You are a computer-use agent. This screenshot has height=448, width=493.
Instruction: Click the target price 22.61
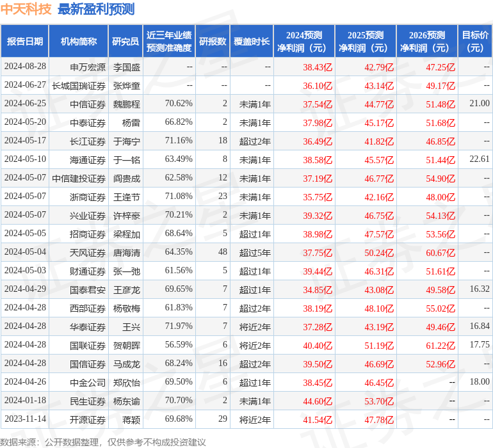(x=480, y=159)
